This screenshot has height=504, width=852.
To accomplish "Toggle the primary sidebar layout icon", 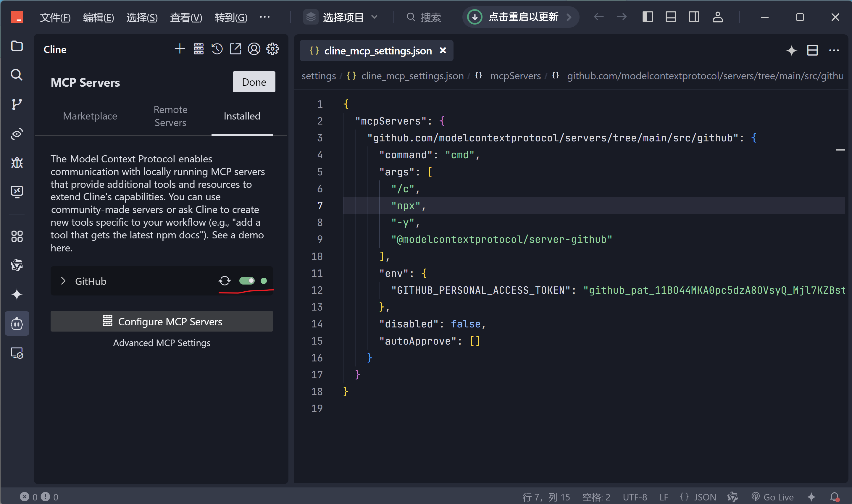I will point(648,17).
